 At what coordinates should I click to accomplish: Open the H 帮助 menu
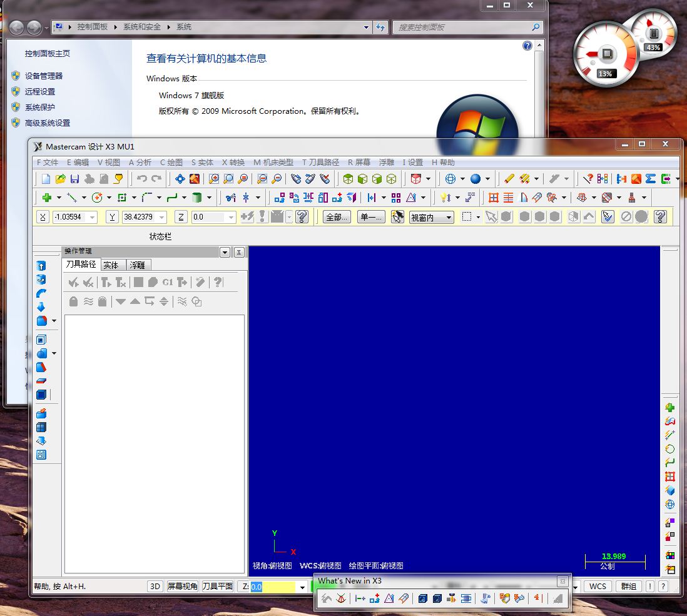click(443, 163)
